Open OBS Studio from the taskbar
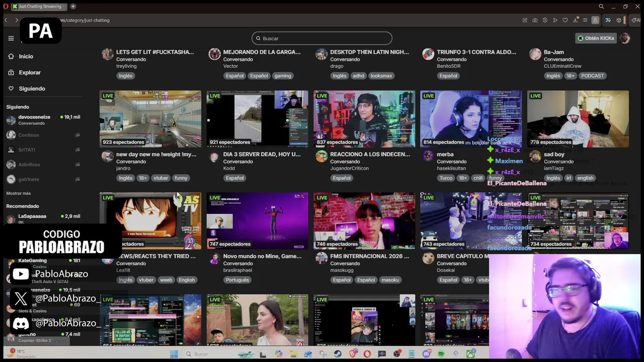Screen dimensions: 644x362 click(x=397, y=354)
